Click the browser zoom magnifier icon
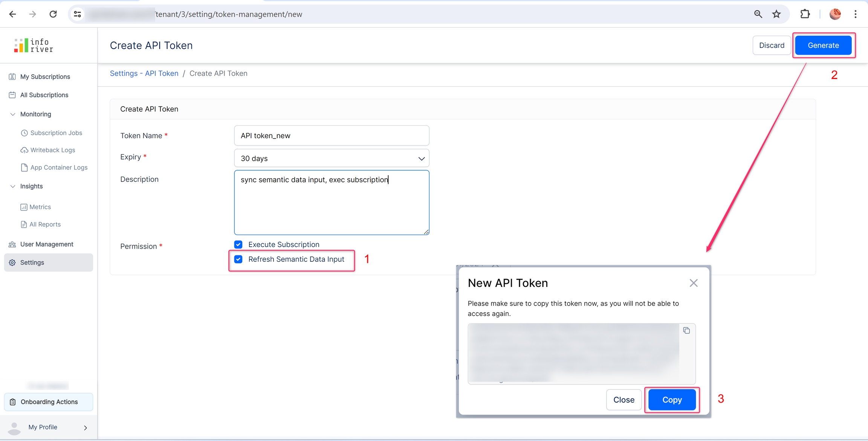 point(758,14)
